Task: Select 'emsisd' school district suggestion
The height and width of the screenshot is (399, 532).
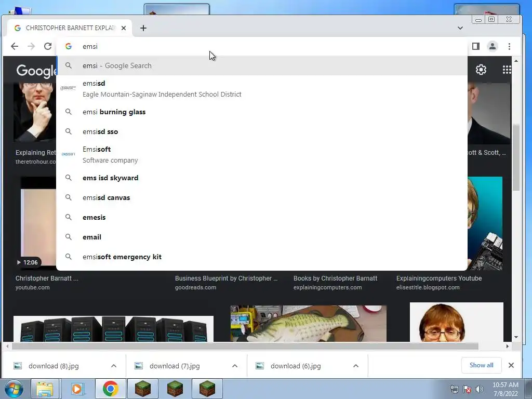Action: [262, 88]
